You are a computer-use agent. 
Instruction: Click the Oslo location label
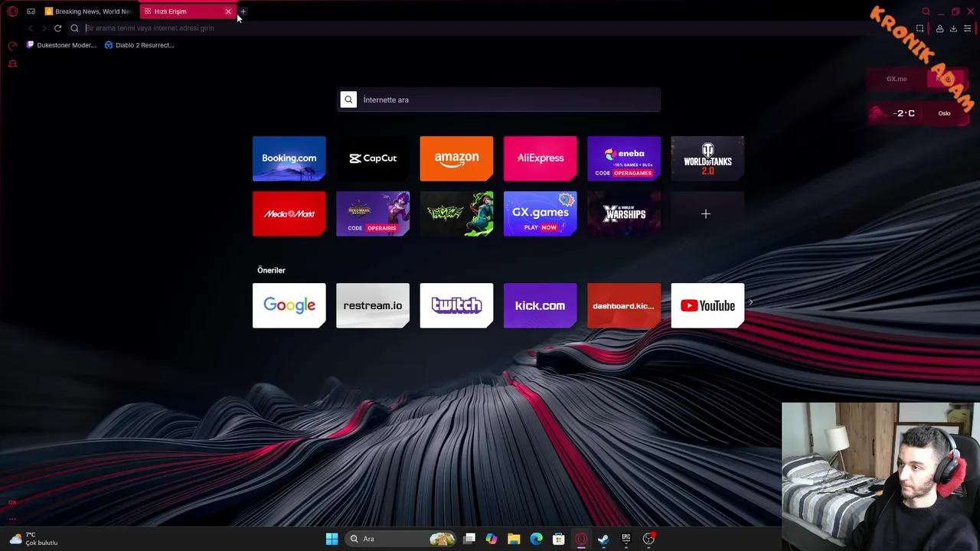[x=944, y=113]
